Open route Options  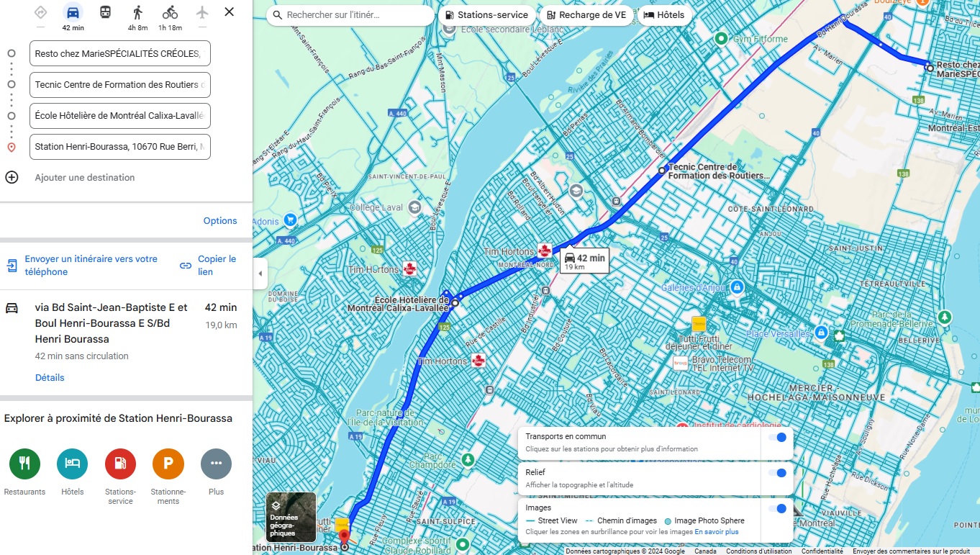[x=220, y=221]
